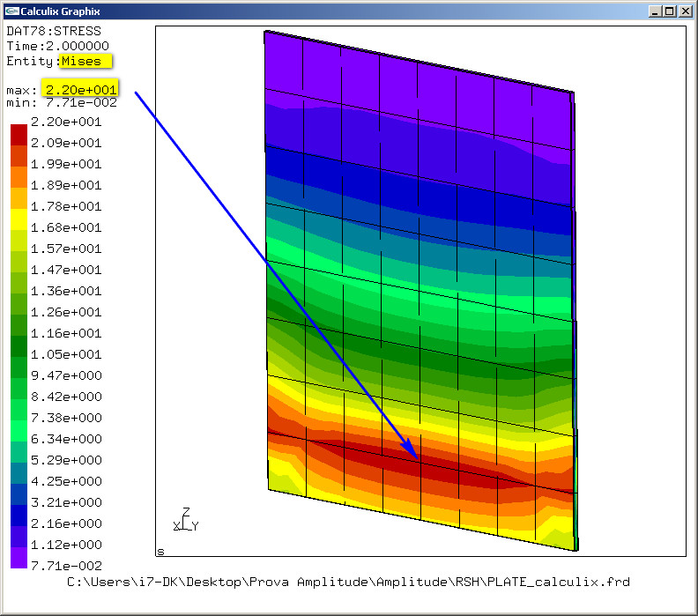
Task: Click the 2.16e+000 legend value
Action: [66, 523]
